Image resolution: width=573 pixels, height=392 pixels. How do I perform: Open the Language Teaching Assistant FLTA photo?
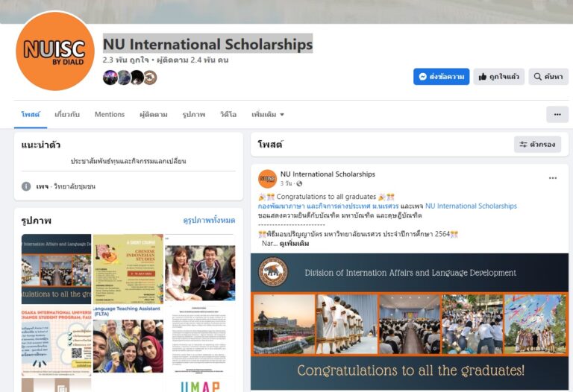[128, 339]
